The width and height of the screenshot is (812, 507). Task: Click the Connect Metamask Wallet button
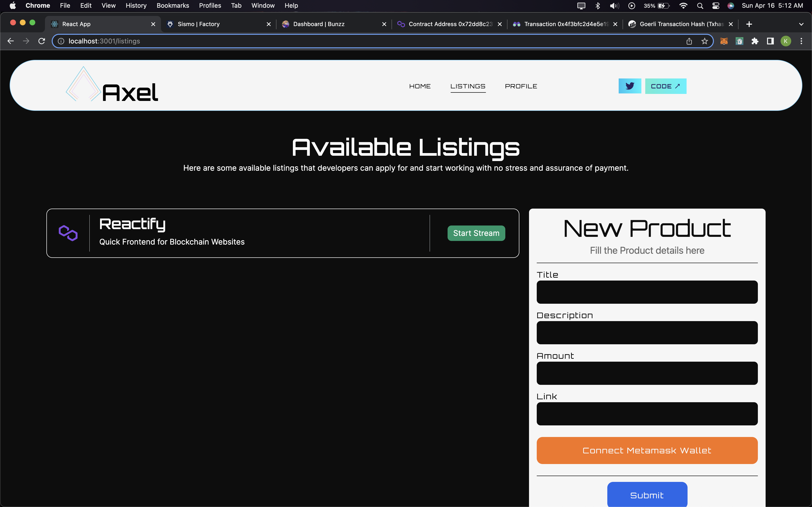pos(647,450)
